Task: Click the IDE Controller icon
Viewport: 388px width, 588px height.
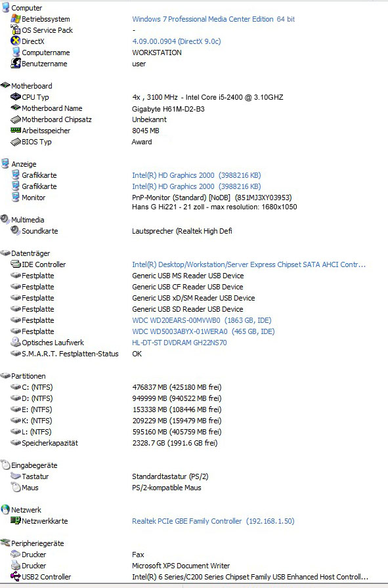Action: (15, 264)
